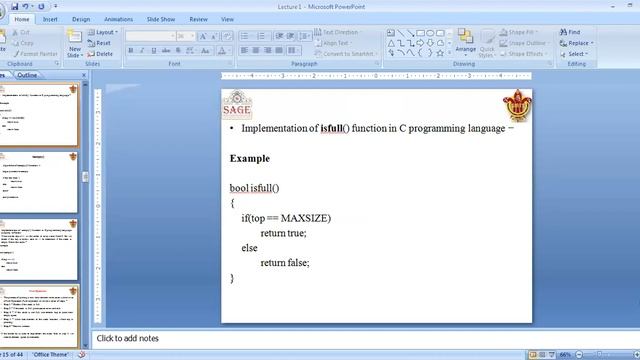Select the Right Arrow shape
Image resolution: width=640 pixels, height=360 pixels.
click(420, 43)
